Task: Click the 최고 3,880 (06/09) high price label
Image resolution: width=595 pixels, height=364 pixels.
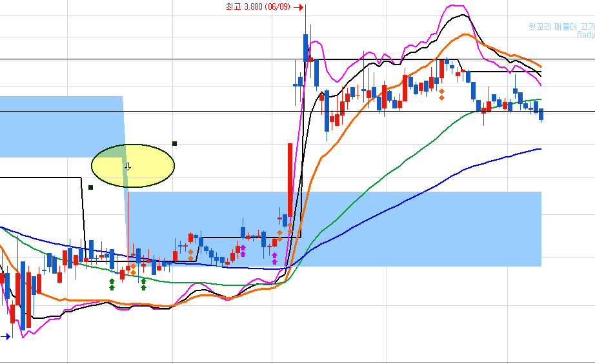Action: 257,6
